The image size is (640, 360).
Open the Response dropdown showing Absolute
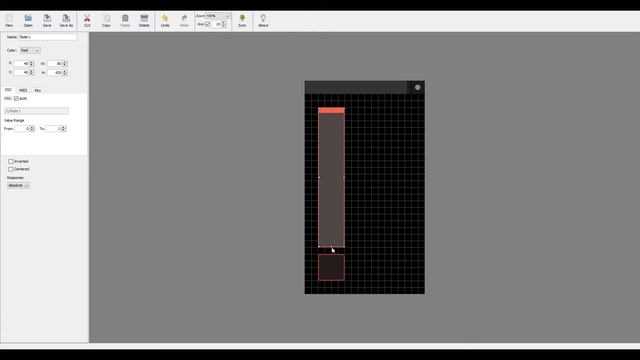click(18, 185)
